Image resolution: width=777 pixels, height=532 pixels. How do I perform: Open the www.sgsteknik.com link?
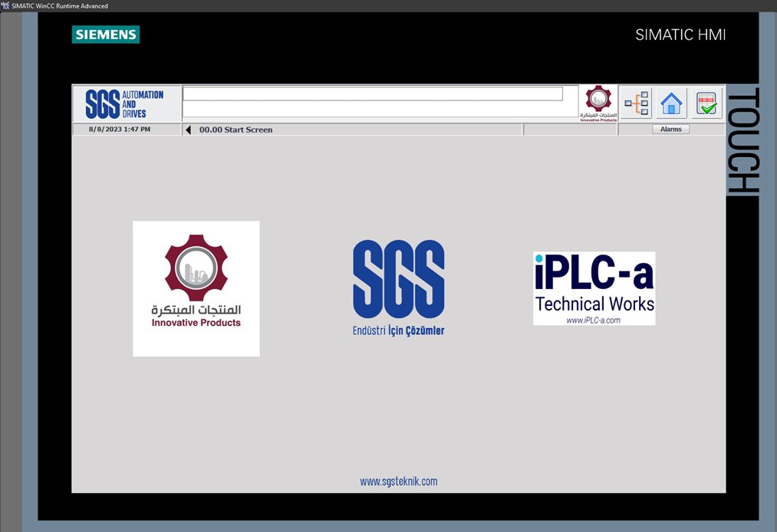click(398, 481)
